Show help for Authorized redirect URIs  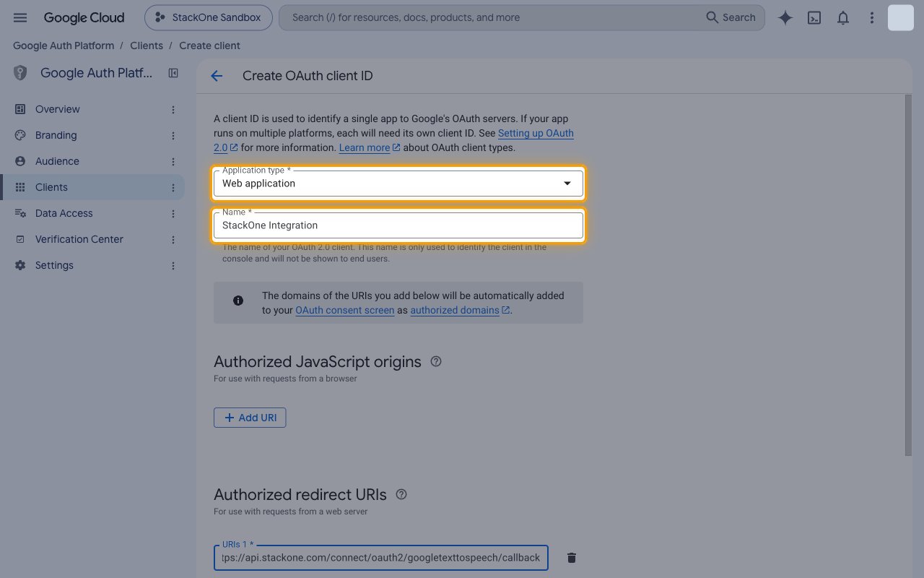click(x=402, y=494)
